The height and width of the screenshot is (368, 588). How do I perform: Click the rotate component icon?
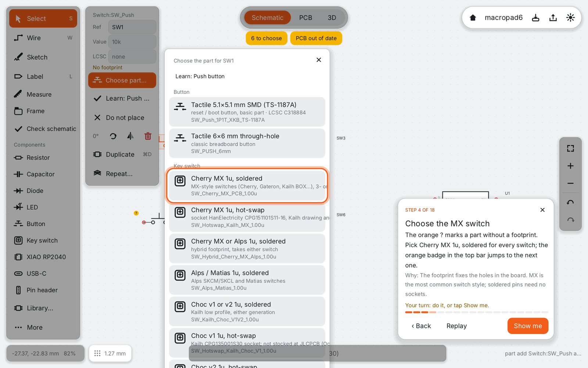tap(113, 136)
